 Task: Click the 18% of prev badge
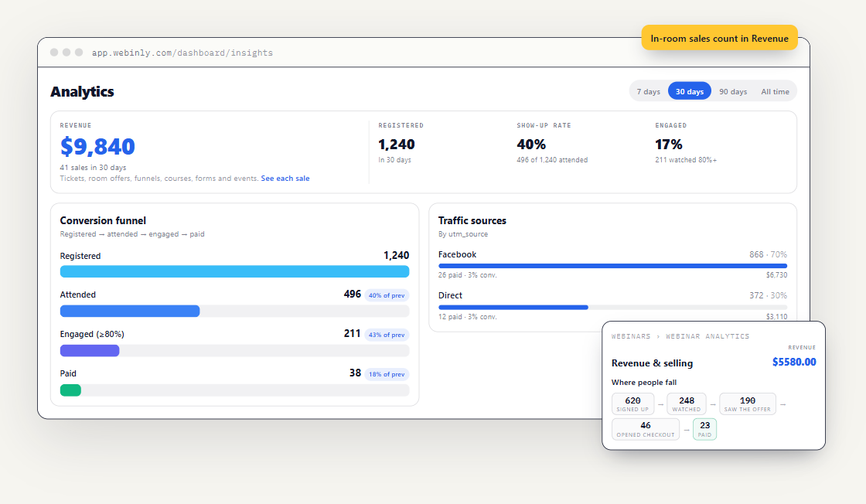[387, 374]
